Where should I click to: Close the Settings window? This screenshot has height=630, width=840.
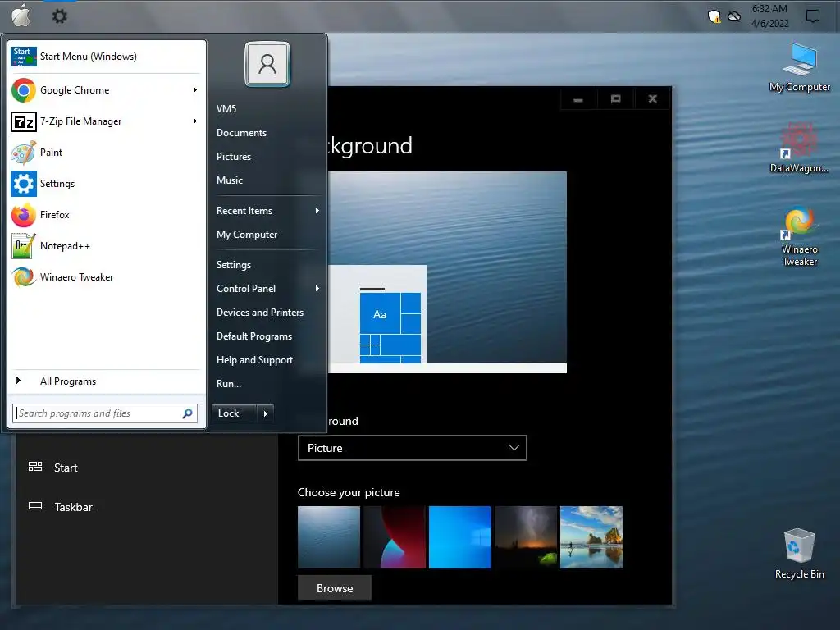point(652,99)
